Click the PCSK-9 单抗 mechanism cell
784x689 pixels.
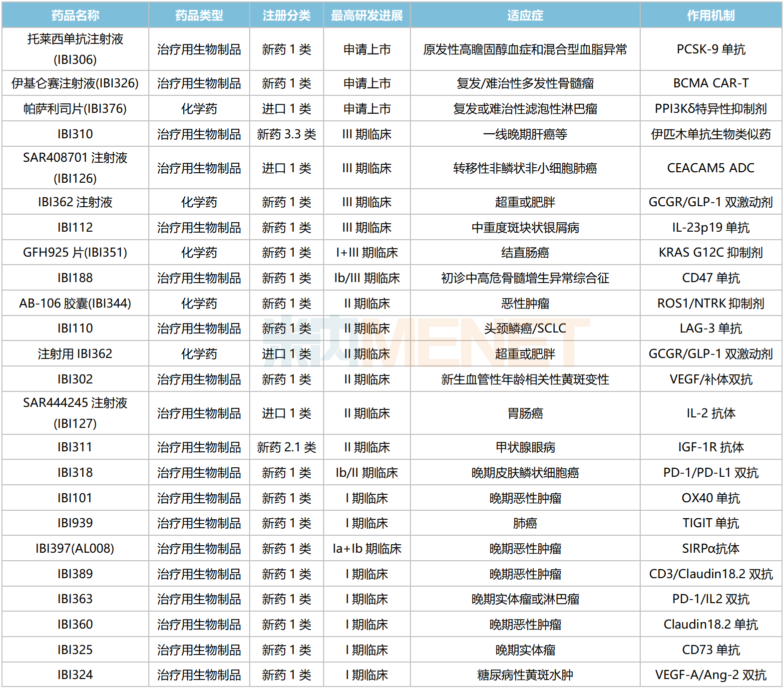(x=711, y=49)
